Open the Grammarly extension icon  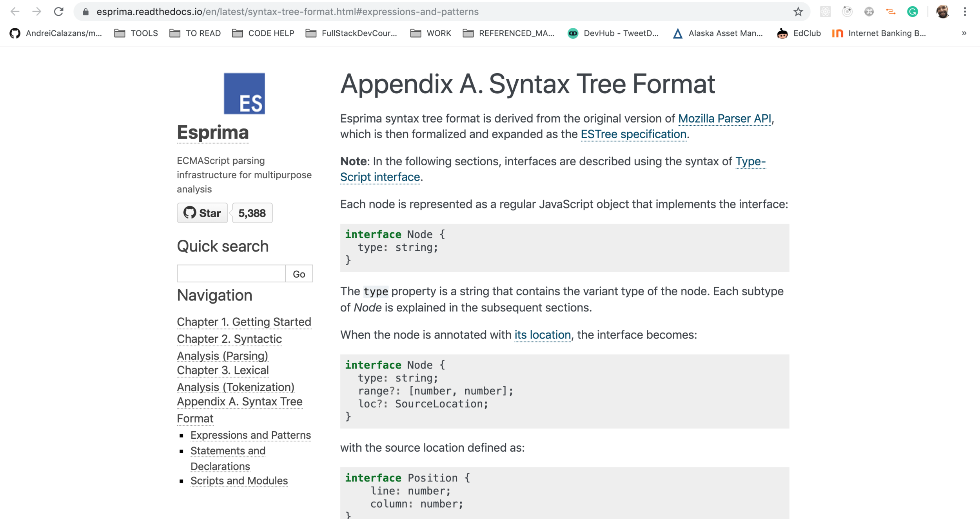pos(912,12)
